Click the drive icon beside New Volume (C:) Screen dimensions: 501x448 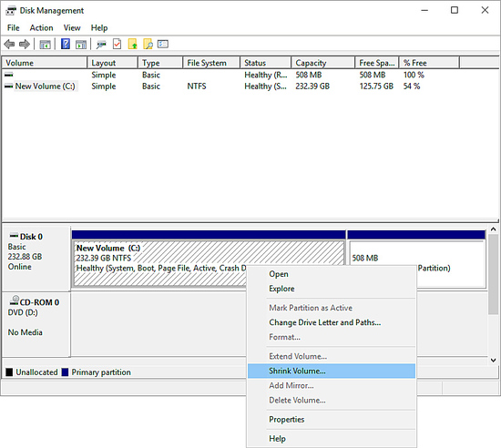[9, 87]
